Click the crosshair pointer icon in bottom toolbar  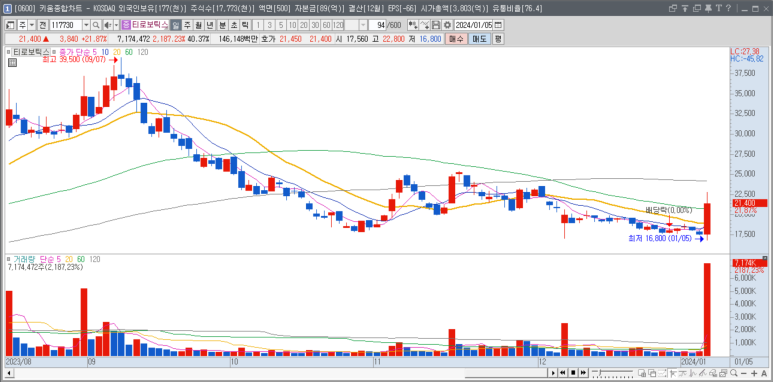(673, 373)
